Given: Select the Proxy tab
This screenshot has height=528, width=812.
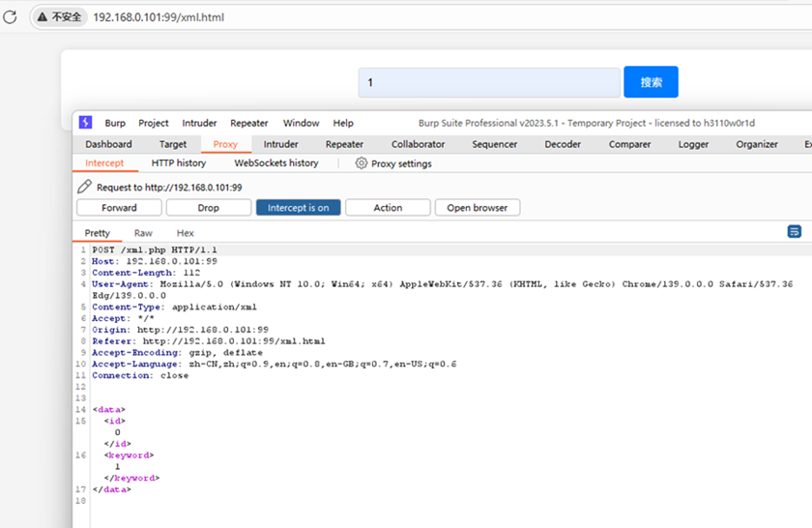Looking at the screenshot, I should coord(225,144).
